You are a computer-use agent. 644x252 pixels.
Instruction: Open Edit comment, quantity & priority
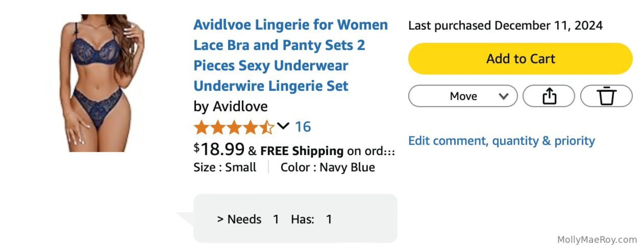(x=501, y=141)
